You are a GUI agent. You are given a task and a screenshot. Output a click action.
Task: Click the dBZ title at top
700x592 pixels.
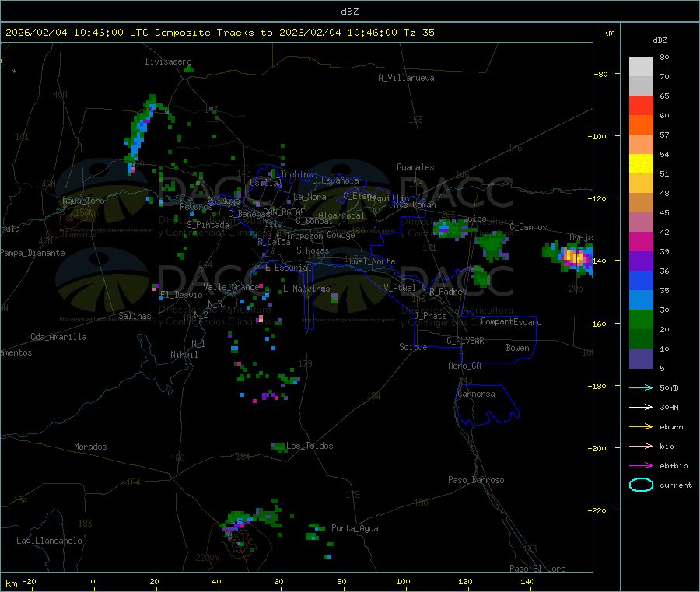pos(349,12)
